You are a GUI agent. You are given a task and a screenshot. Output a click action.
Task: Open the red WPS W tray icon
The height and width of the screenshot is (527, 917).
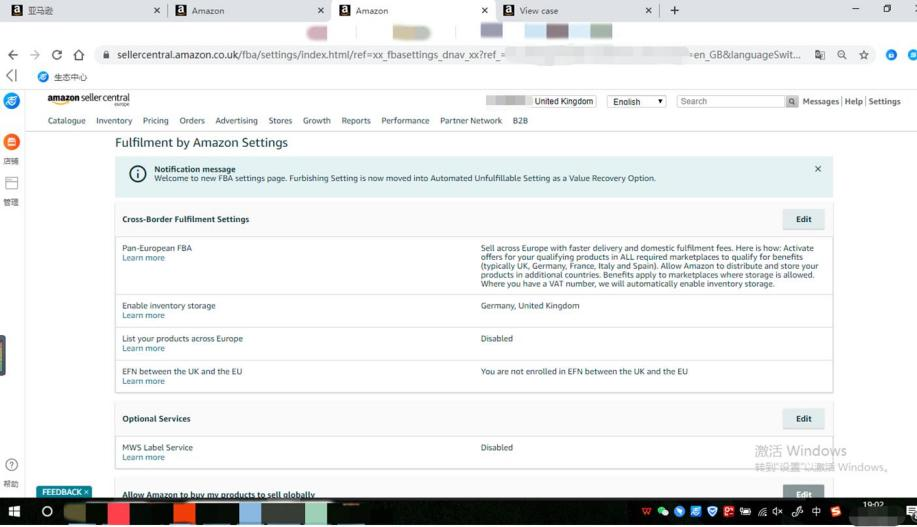(646, 512)
